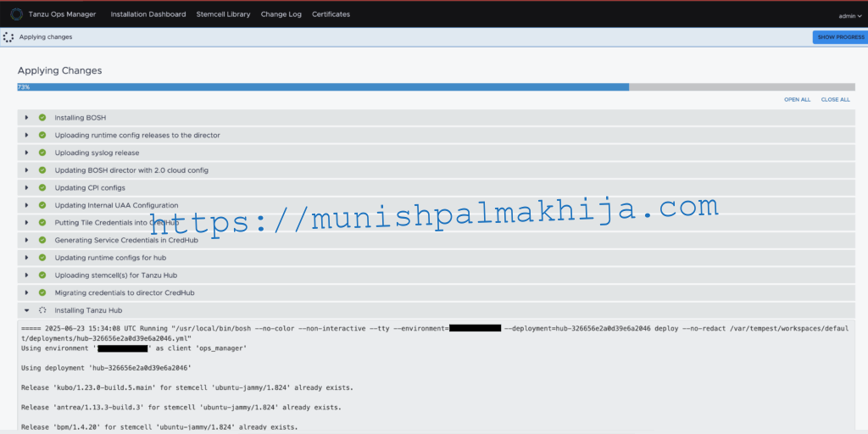Click the Tanzu Ops Manager title
868x434 pixels.
pyautogui.click(x=62, y=14)
